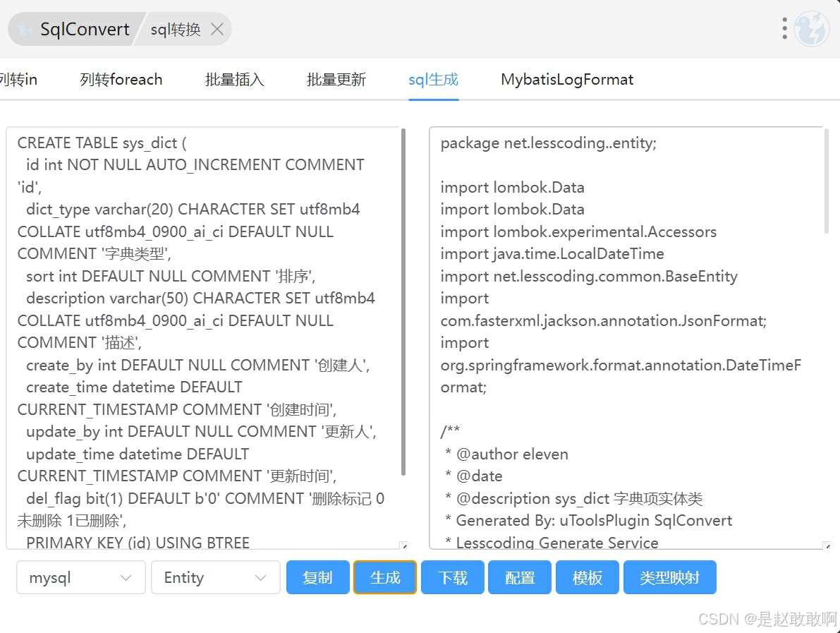Click the left textarea resize handle
This screenshot has width=840, height=633.
coord(404,545)
